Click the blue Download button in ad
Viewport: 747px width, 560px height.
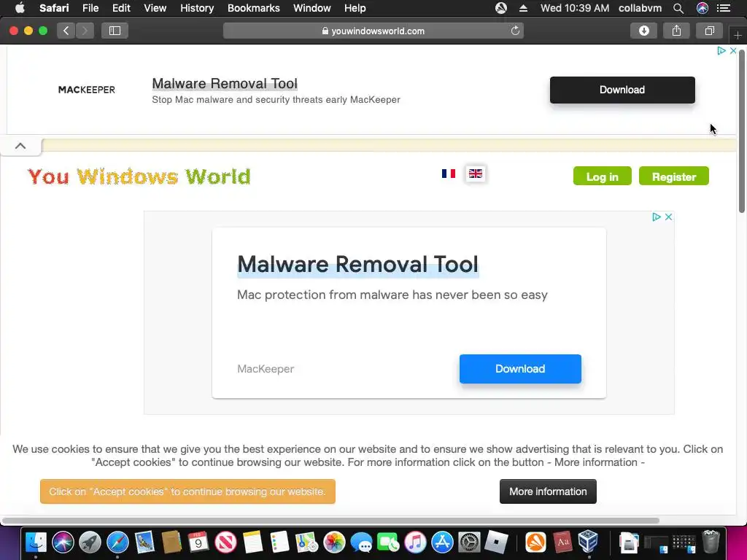[x=520, y=369]
